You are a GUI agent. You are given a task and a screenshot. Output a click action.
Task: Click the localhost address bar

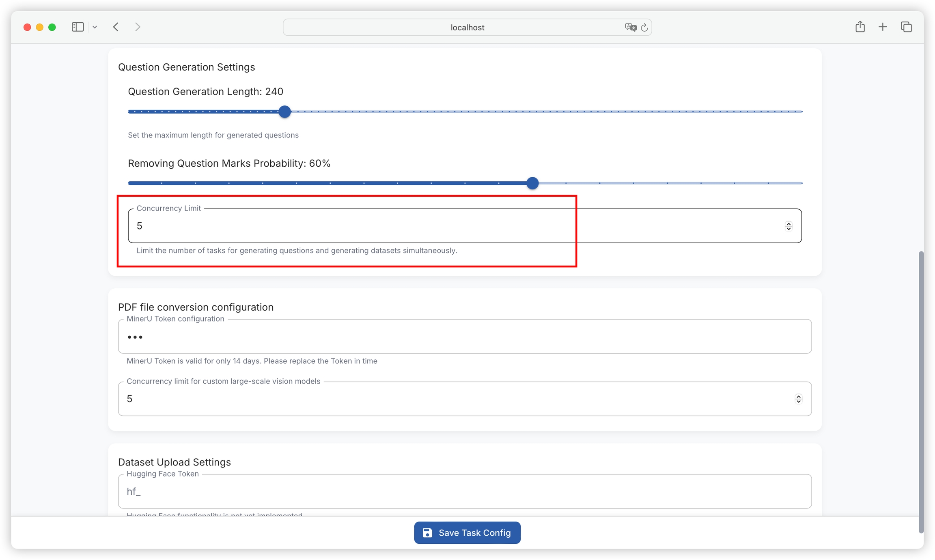[467, 27]
